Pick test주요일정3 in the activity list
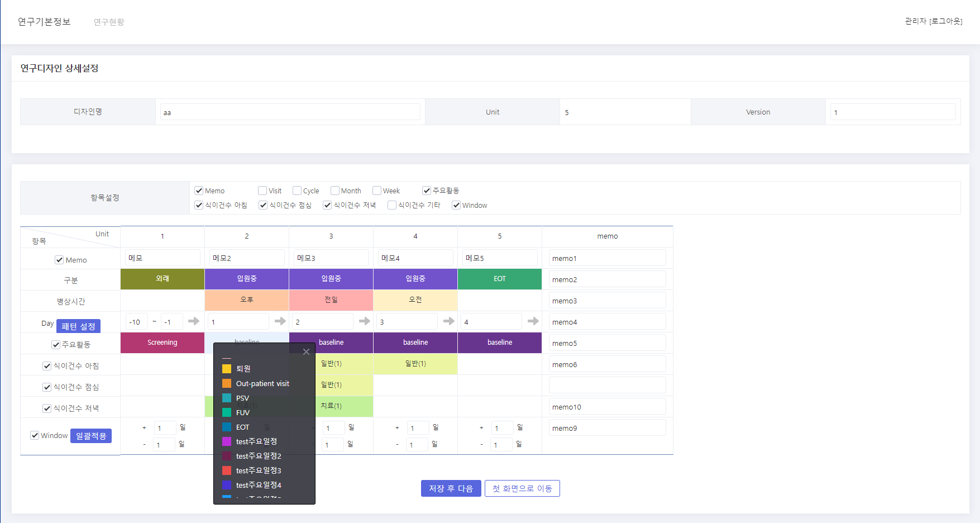The height and width of the screenshot is (523, 980). (258, 470)
